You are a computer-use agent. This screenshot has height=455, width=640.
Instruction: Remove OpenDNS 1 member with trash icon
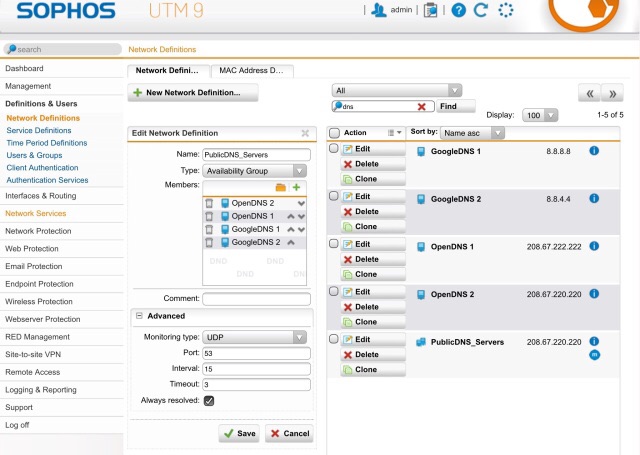[x=209, y=216]
